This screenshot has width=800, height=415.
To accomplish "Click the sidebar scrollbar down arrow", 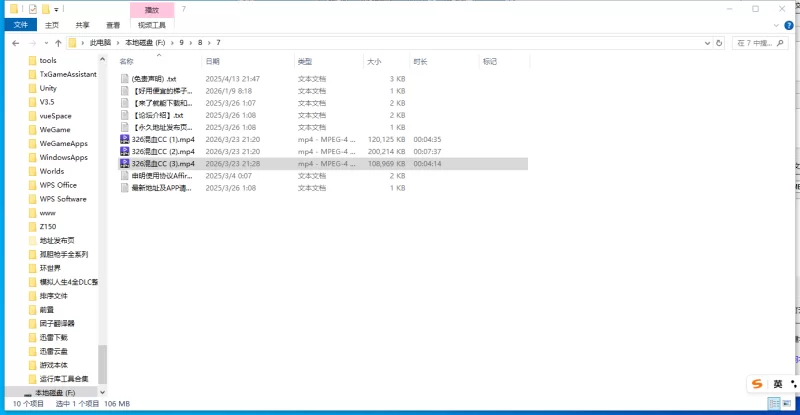I will coord(102,392).
